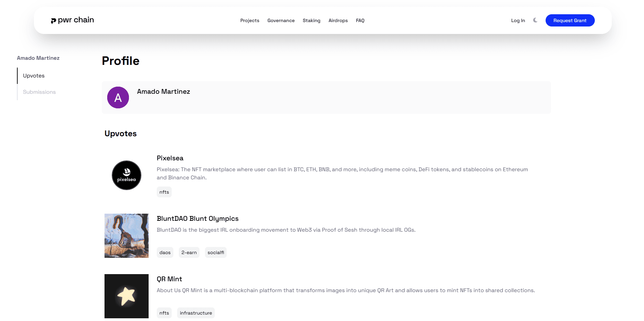Click the Request Grant button
Screen dimensions: 644x321
[x=570, y=20]
